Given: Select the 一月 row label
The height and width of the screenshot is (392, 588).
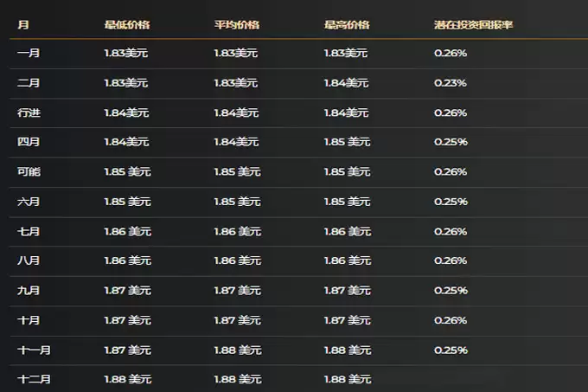Looking at the screenshot, I should pyautogui.click(x=29, y=54).
